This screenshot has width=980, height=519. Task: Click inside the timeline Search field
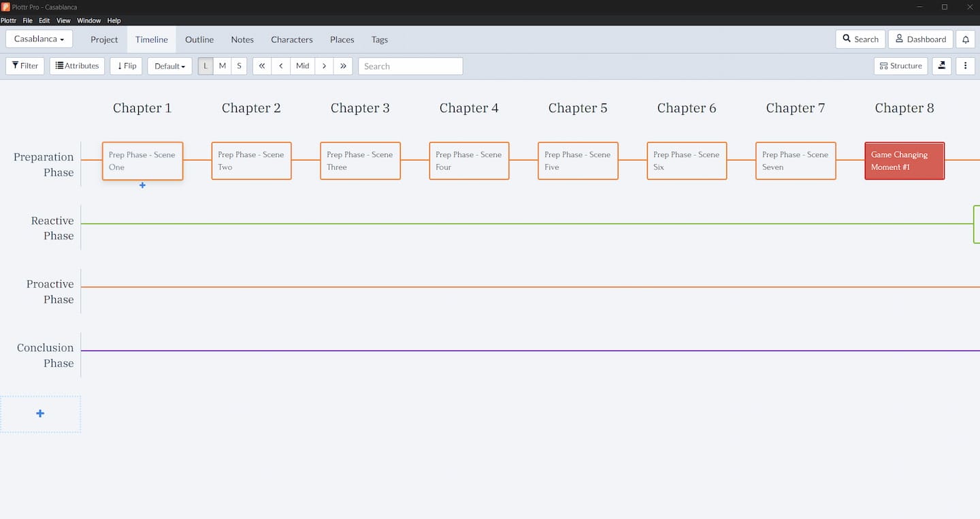click(410, 66)
